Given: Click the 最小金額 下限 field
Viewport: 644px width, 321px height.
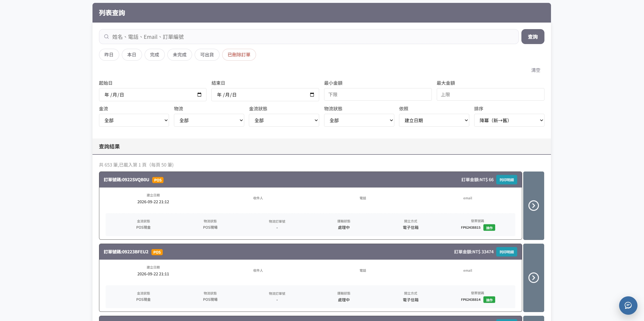Looking at the screenshot, I should (378, 94).
